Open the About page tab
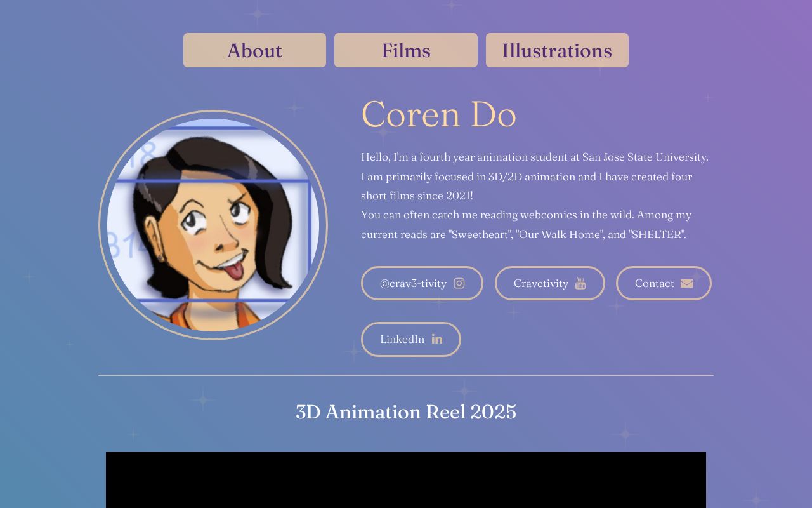Image resolution: width=812 pixels, height=508 pixels. pyautogui.click(x=254, y=50)
